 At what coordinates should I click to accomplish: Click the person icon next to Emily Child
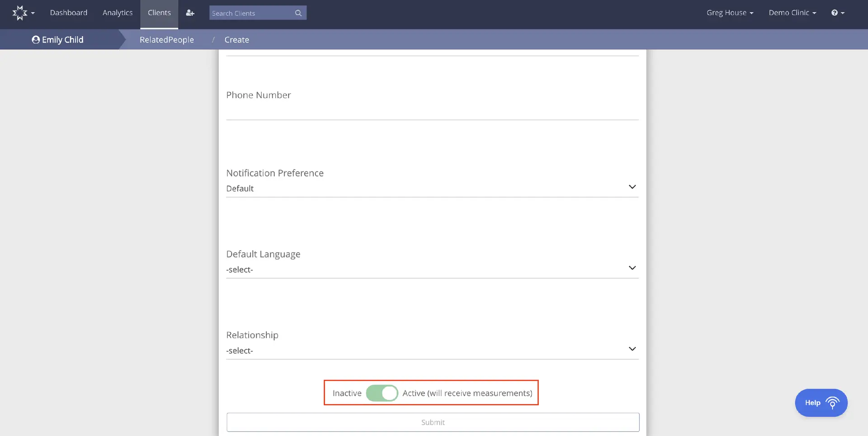[x=35, y=39]
